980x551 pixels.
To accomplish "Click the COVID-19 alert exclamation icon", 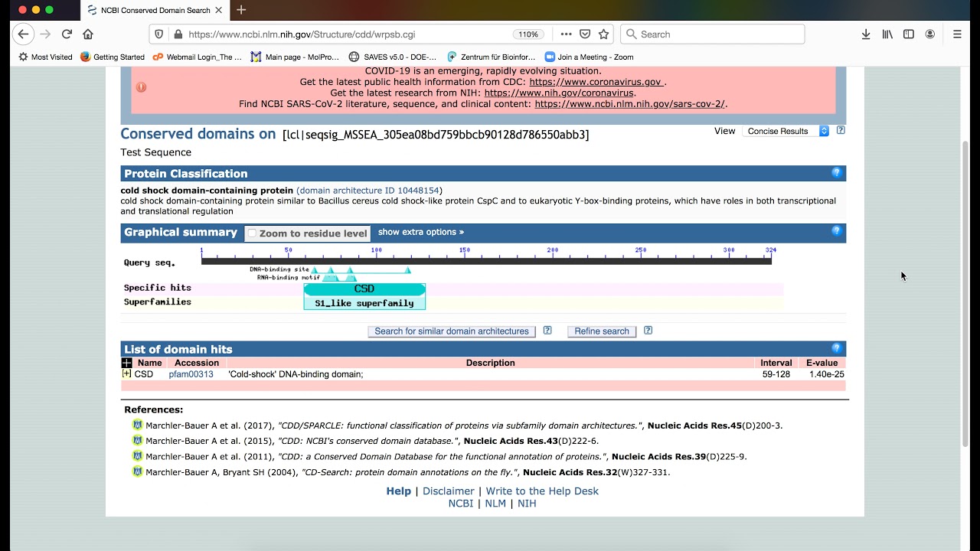I will pyautogui.click(x=141, y=87).
